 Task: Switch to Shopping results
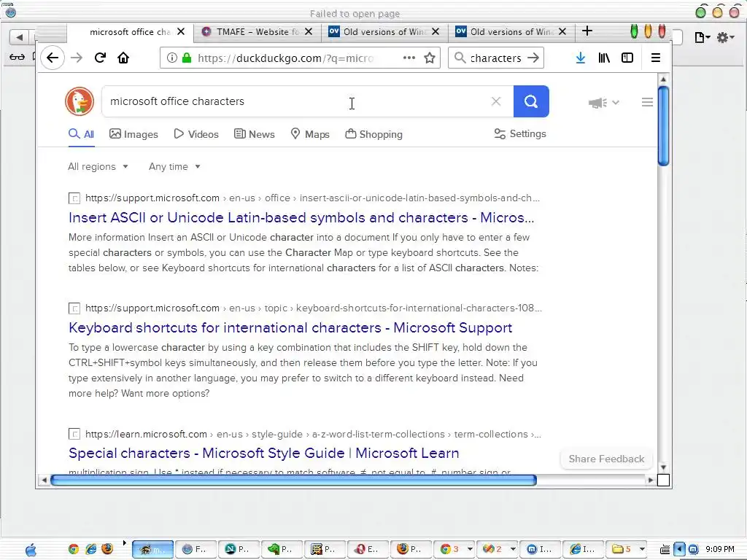click(x=374, y=134)
